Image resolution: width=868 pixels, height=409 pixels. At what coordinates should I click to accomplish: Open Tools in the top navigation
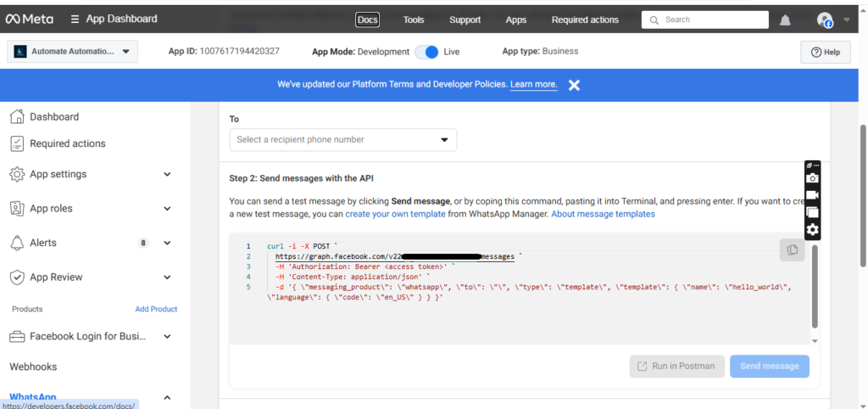click(414, 20)
